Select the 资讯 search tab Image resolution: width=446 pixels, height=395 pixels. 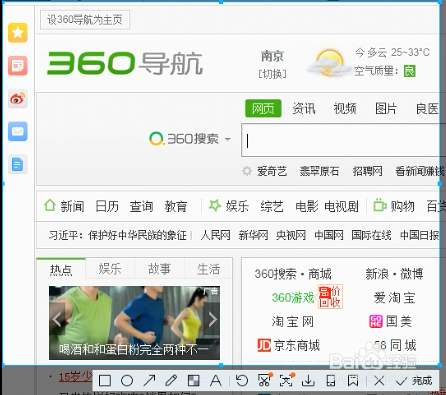(304, 108)
